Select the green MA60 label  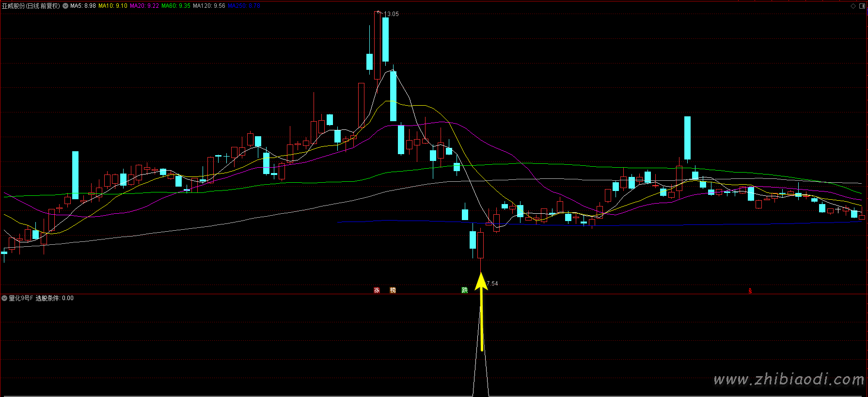176,6
